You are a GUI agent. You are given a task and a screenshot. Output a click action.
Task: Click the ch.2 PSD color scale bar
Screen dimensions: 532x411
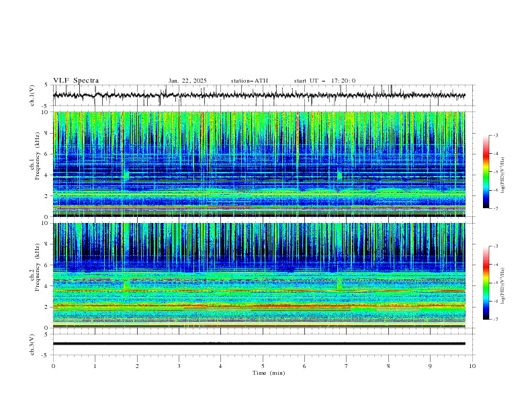click(486, 283)
